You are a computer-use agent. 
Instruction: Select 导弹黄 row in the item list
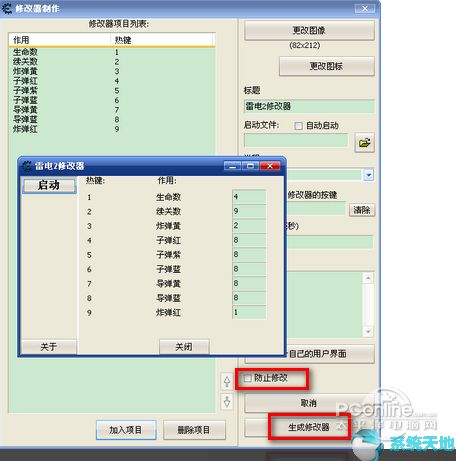[x=112, y=110]
